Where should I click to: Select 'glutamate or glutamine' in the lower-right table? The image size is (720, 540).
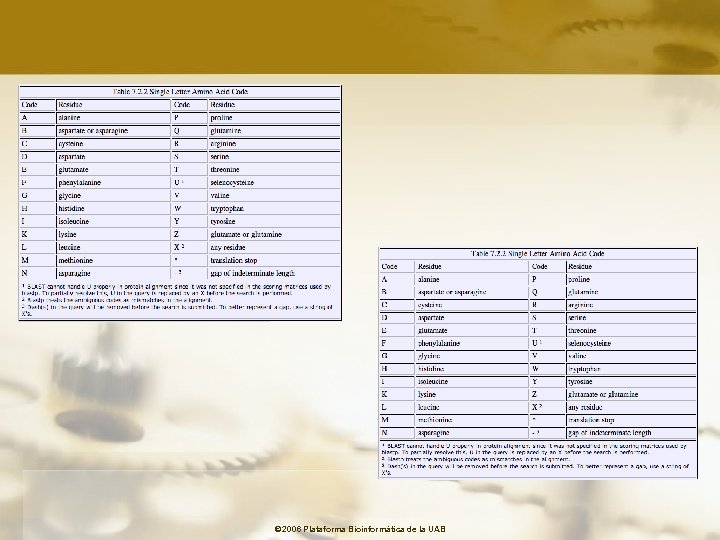coord(603,394)
